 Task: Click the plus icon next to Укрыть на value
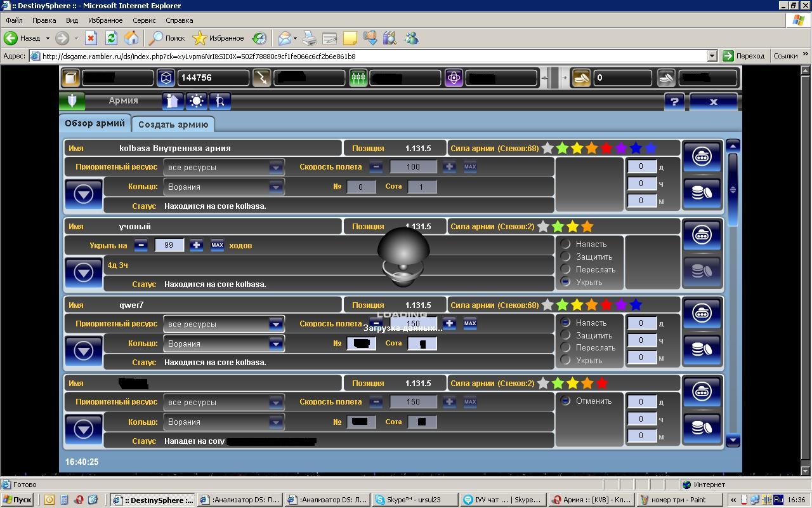[197, 245]
